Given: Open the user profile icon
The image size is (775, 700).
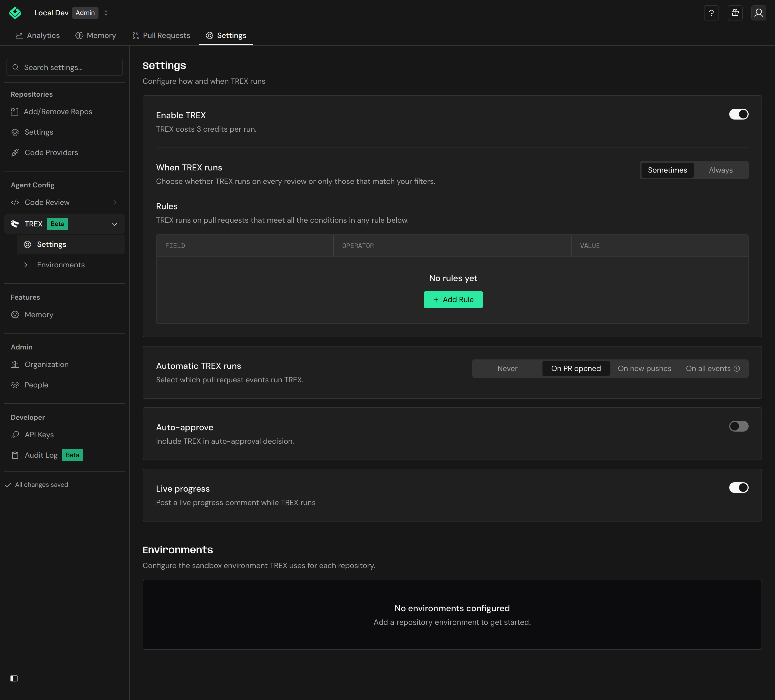Looking at the screenshot, I should 759,13.
